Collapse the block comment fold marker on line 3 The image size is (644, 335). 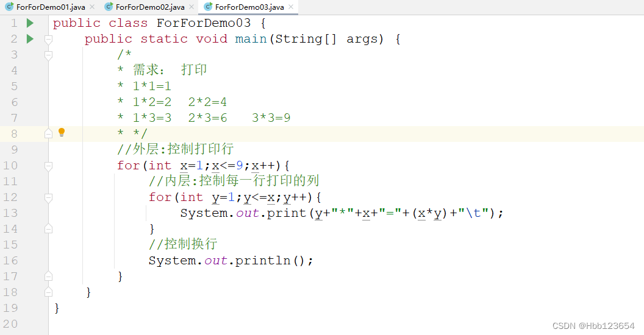(x=48, y=55)
